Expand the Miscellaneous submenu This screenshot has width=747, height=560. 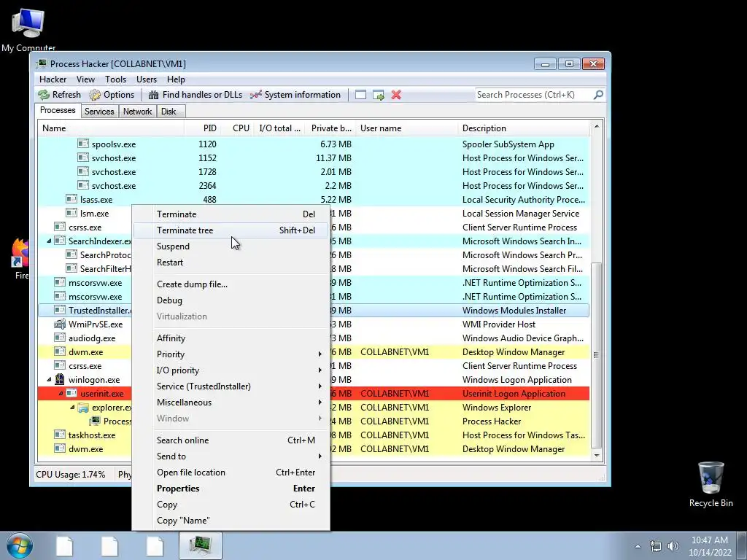(231, 402)
